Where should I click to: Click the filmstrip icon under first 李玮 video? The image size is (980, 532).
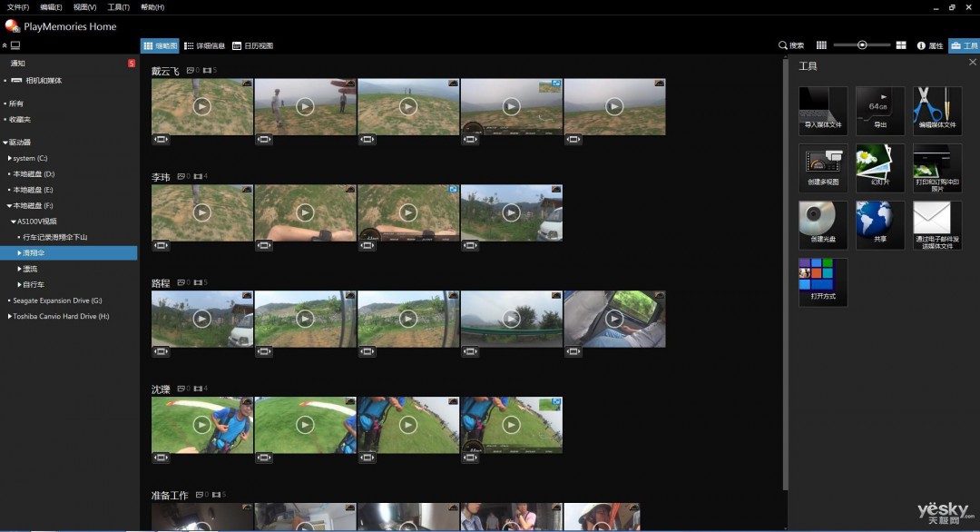(x=161, y=246)
